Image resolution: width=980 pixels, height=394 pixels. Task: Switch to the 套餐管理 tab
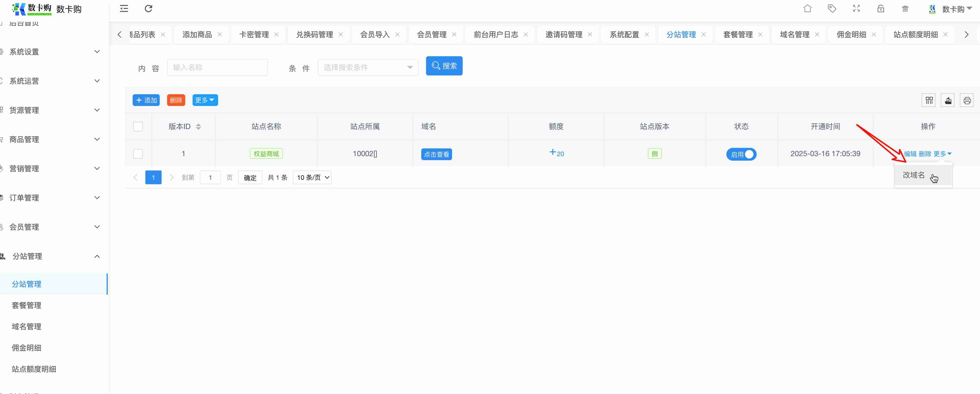[738, 35]
